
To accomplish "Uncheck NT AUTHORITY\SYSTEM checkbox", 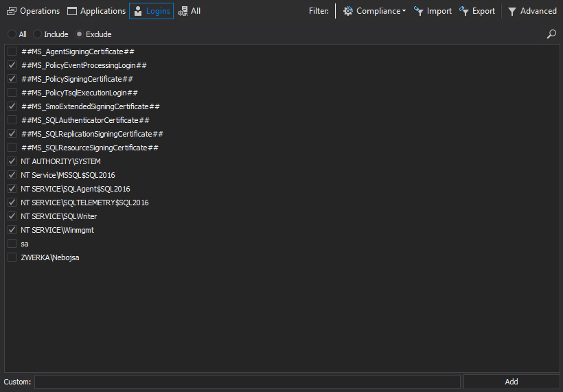I will coord(12,161).
